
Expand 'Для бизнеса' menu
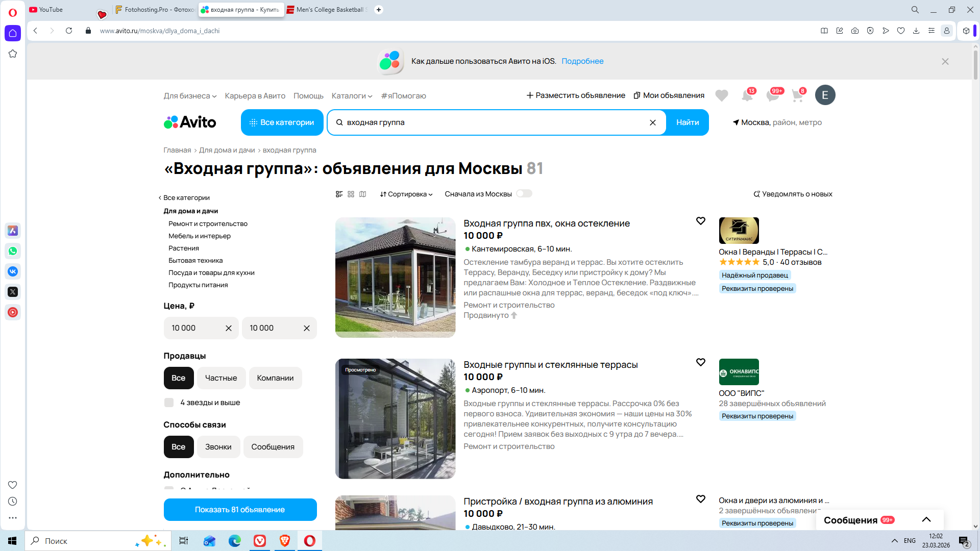pos(190,96)
